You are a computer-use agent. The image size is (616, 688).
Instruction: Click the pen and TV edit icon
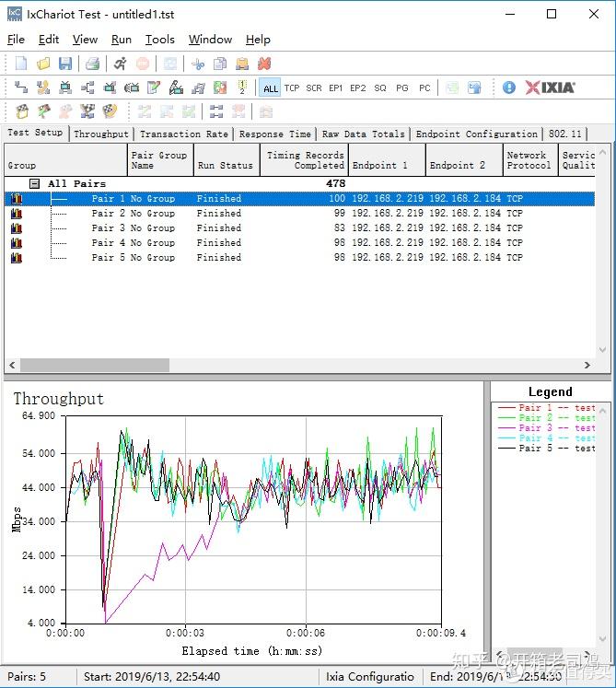coord(176,87)
